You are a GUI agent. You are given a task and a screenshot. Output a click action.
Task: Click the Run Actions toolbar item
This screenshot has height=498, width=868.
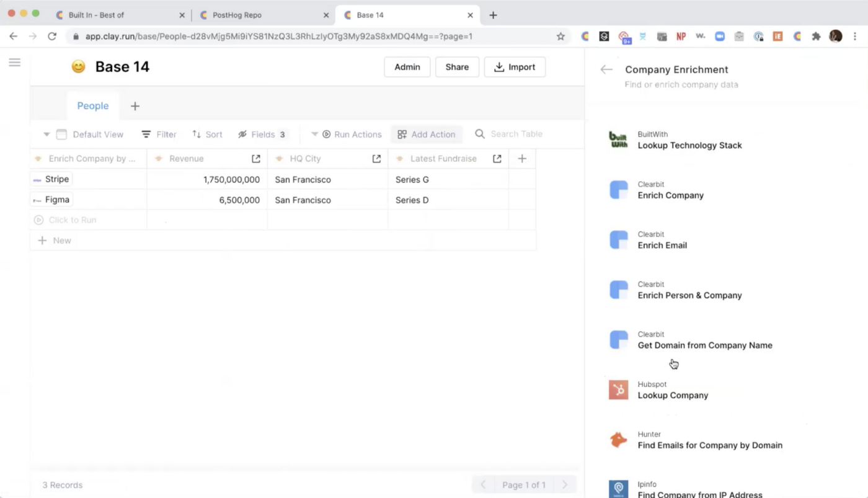(352, 135)
